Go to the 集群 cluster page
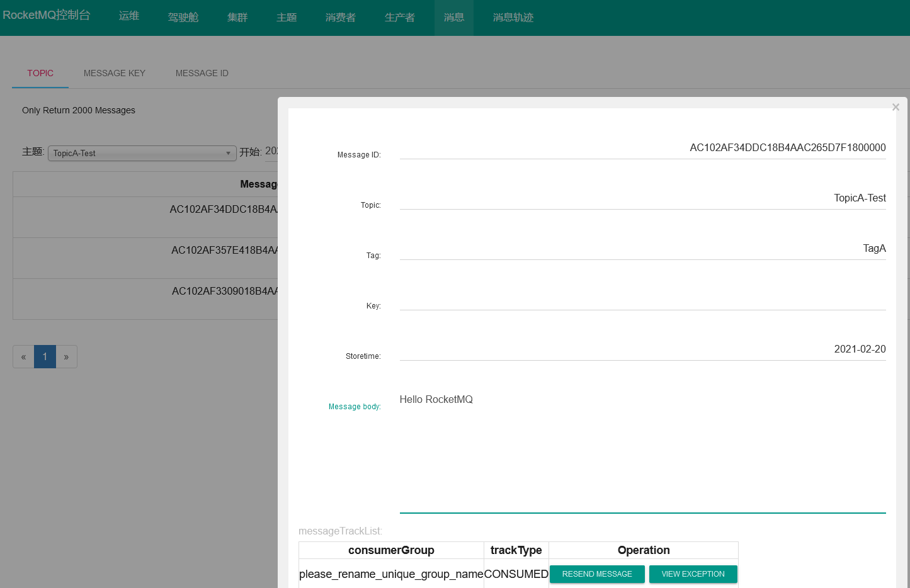This screenshot has width=910, height=588. (x=237, y=18)
